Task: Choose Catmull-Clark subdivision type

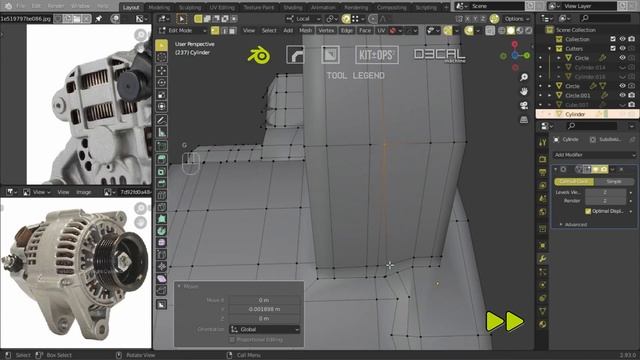Action: (x=574, y=181)
